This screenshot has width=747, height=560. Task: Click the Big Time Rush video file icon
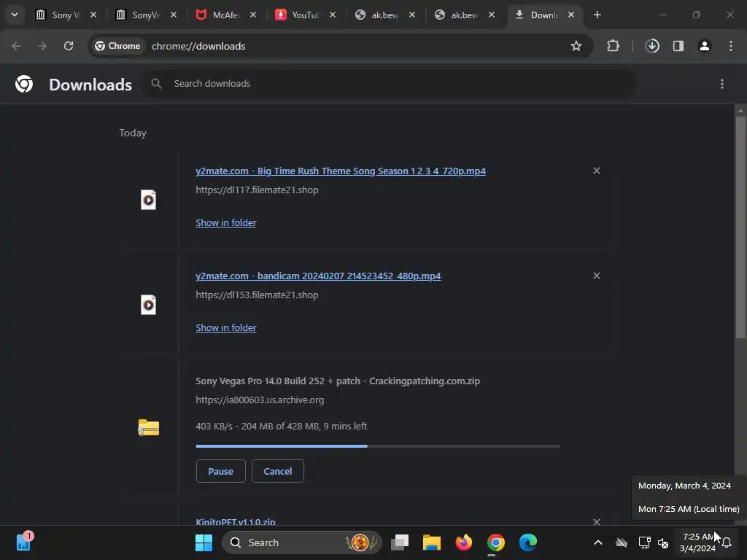pos(148,200)
